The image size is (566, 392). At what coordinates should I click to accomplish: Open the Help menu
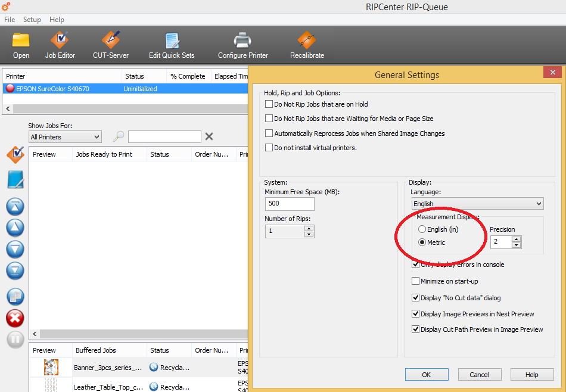[57, 20]
